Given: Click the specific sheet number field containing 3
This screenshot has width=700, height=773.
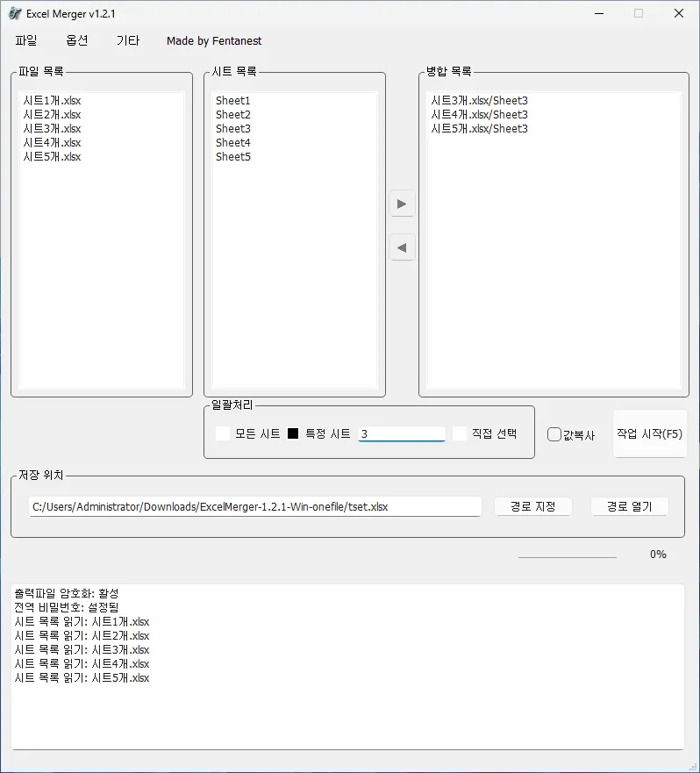Looking at the screenshot, I should (x=402, y=433).
